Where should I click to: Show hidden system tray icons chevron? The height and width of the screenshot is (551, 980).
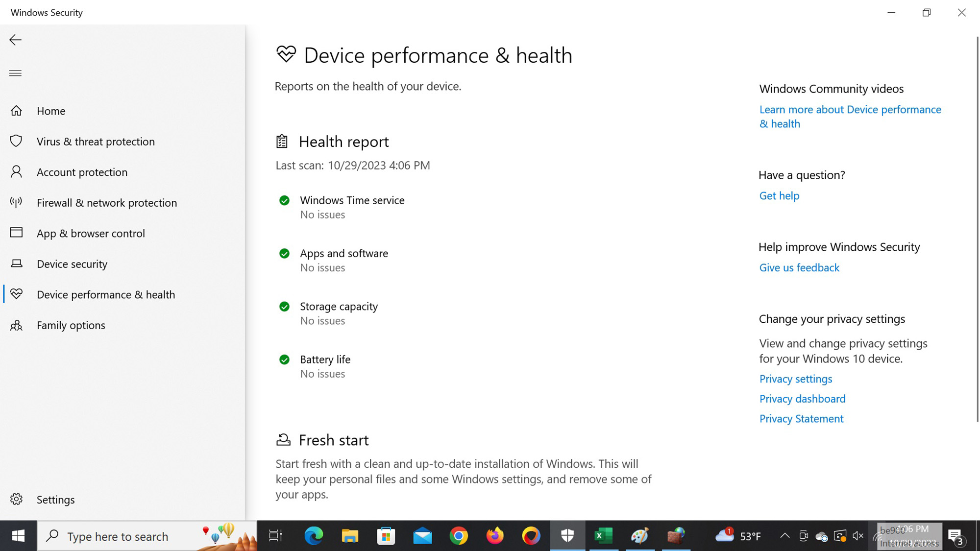click(784, 536)
